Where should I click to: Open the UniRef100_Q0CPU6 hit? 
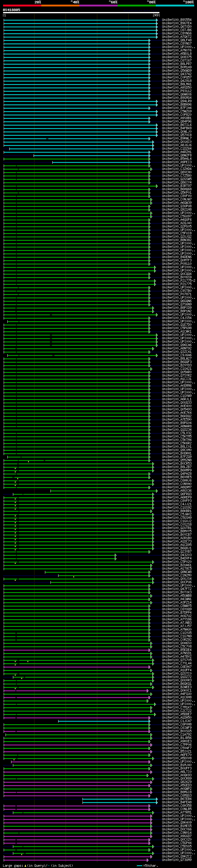click(x=177, y=582)
